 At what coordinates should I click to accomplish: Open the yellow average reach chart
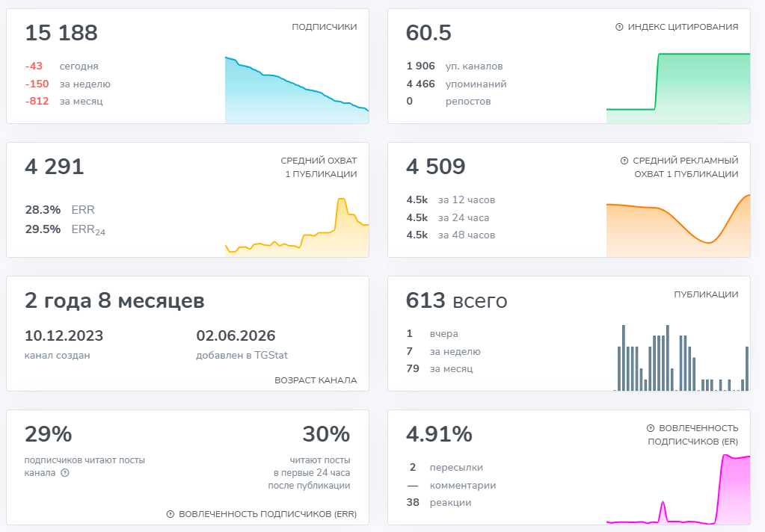pyautogui.click(x=297, y=227)
